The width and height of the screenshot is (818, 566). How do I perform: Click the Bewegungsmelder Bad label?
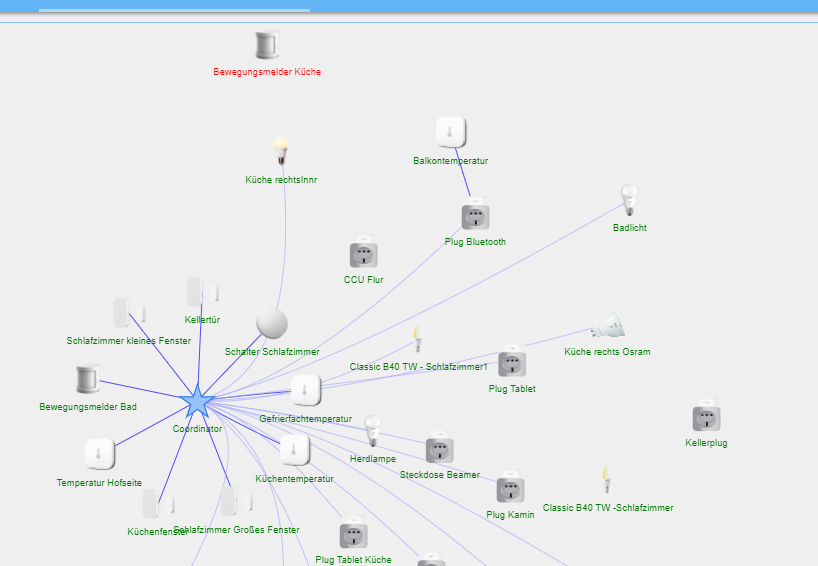pyautogui.click(x=88, y=407)
